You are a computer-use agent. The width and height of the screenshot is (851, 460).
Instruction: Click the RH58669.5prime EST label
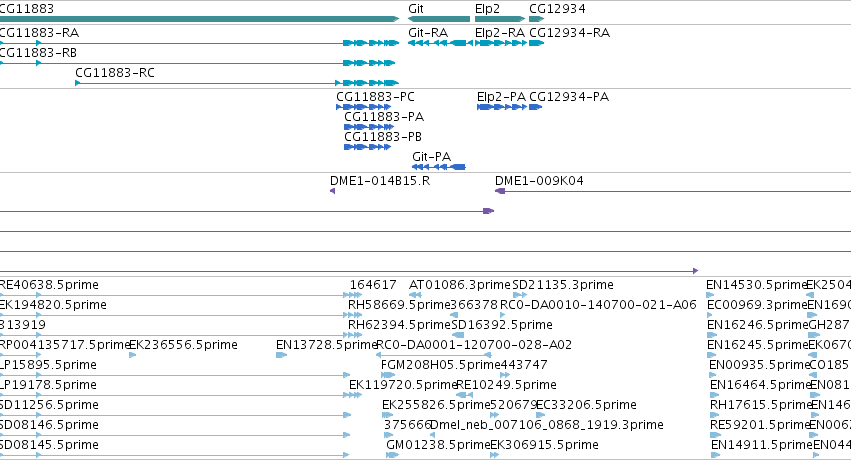pos(399,305)
